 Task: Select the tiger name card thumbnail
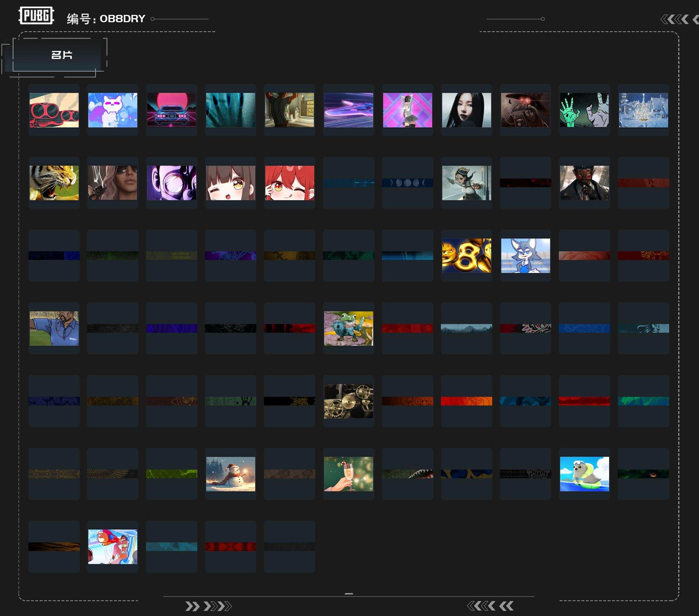(x=54, y=183)
